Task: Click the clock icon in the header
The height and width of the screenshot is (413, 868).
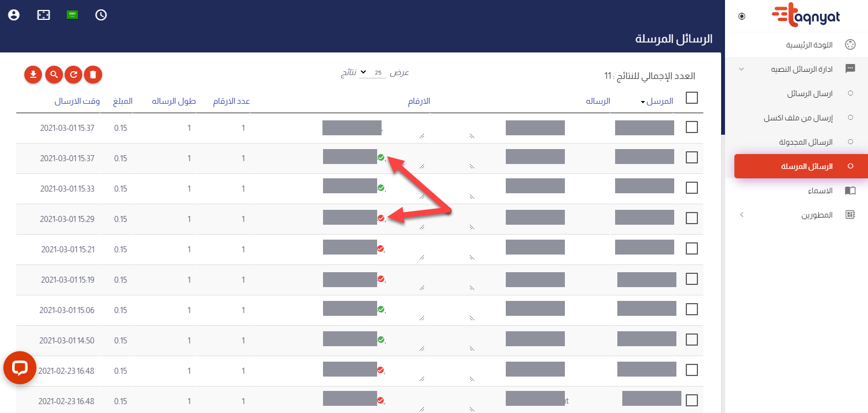Action: click(101, 15)
